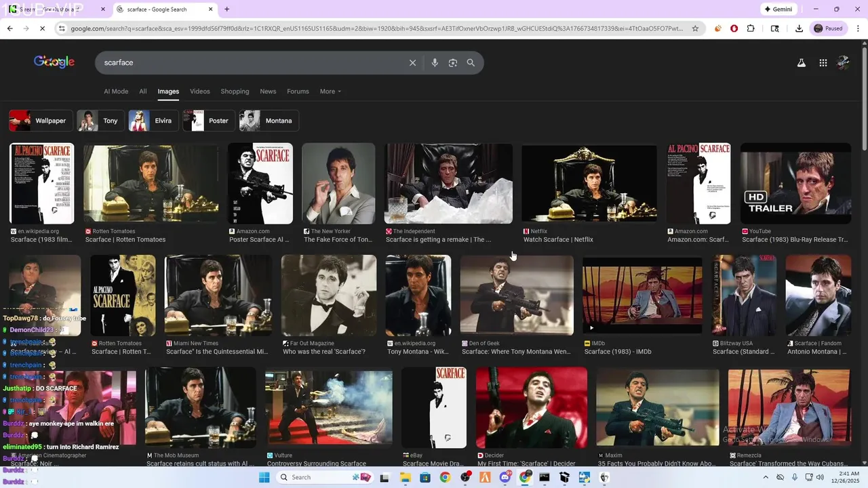Switch to AI Mode tab
The image size is (868, 488).
click(116, 91)
